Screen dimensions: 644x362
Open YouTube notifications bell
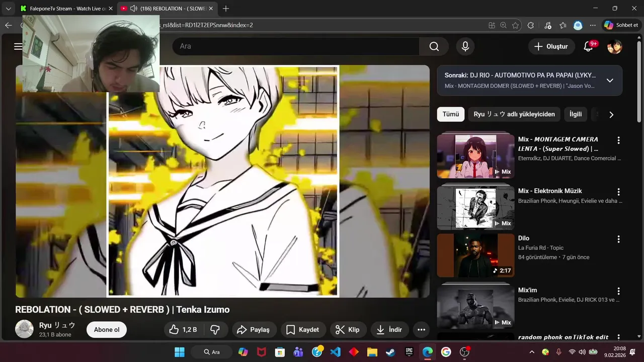pos(588,46)
